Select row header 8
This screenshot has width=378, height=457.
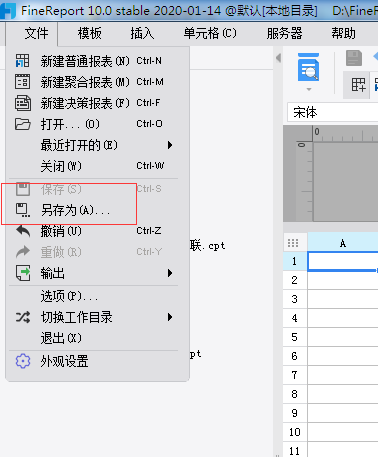tap(295, 394)
